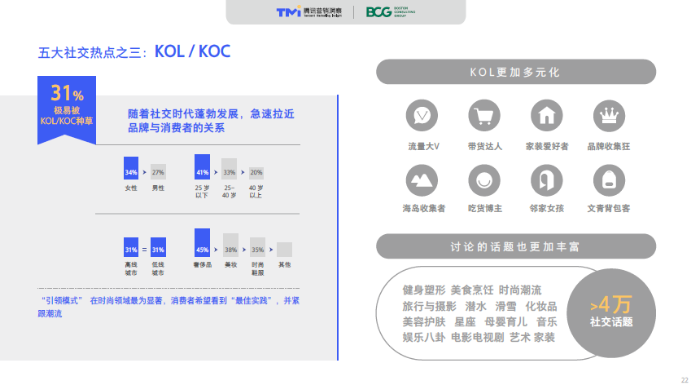Image resolution: width=692 pixels, height=385 pixels.
Task: Click the 邻家女孩 girl profile icon
Action: point(546,180)
